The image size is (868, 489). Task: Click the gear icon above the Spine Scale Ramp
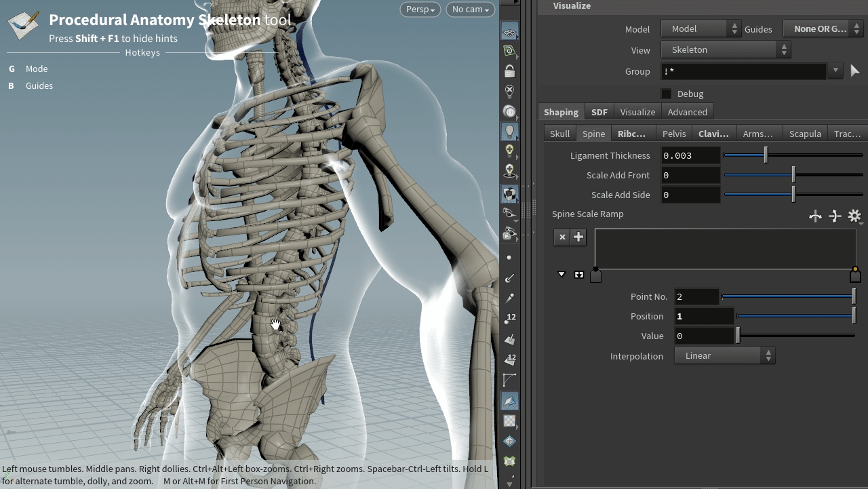854,216
